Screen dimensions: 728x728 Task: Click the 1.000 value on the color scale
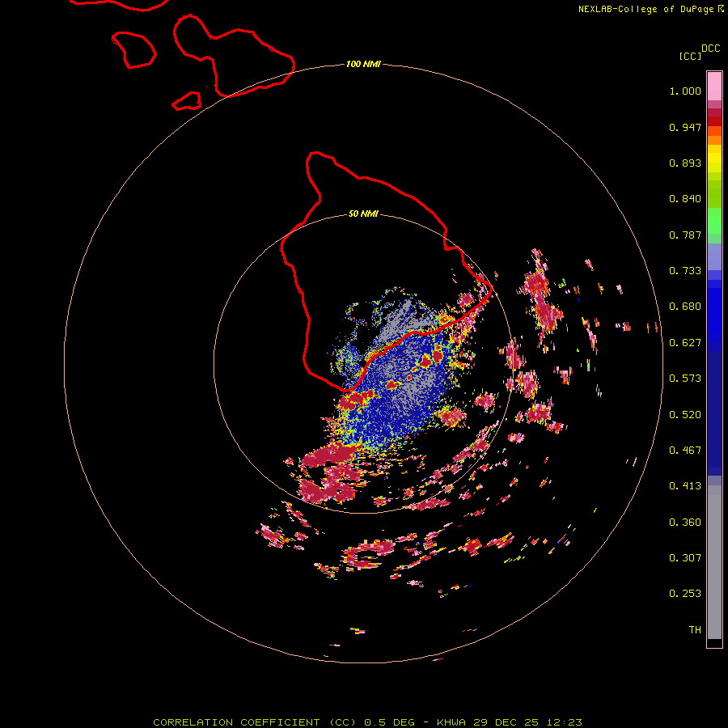point(685,91)
